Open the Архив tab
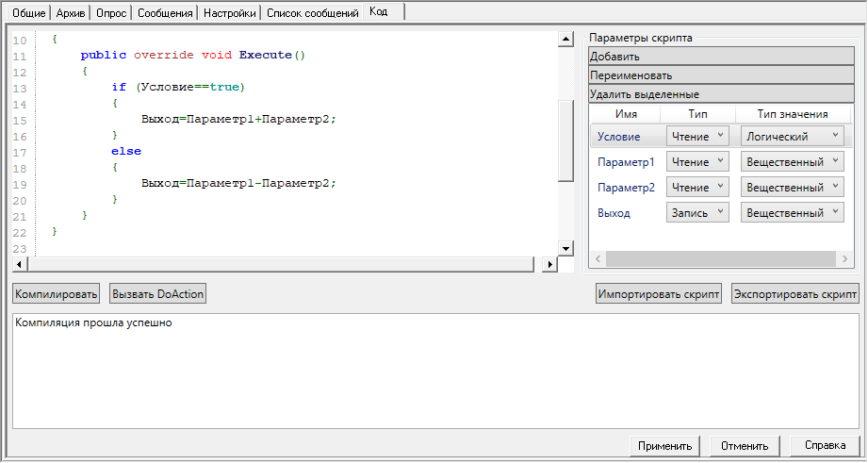The height and width of the screenshot is (463, 868). (x=71, y=12)
